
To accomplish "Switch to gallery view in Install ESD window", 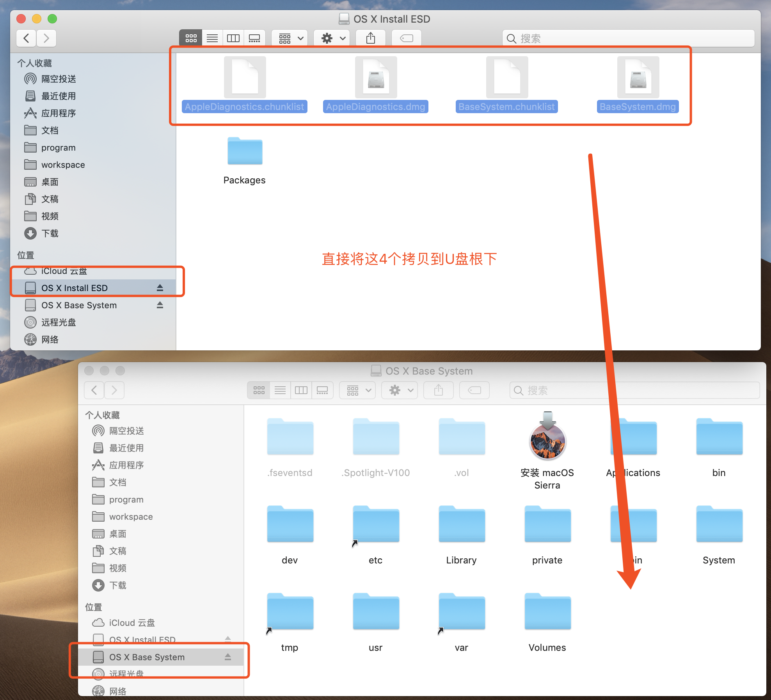I will tap(255, 38).
